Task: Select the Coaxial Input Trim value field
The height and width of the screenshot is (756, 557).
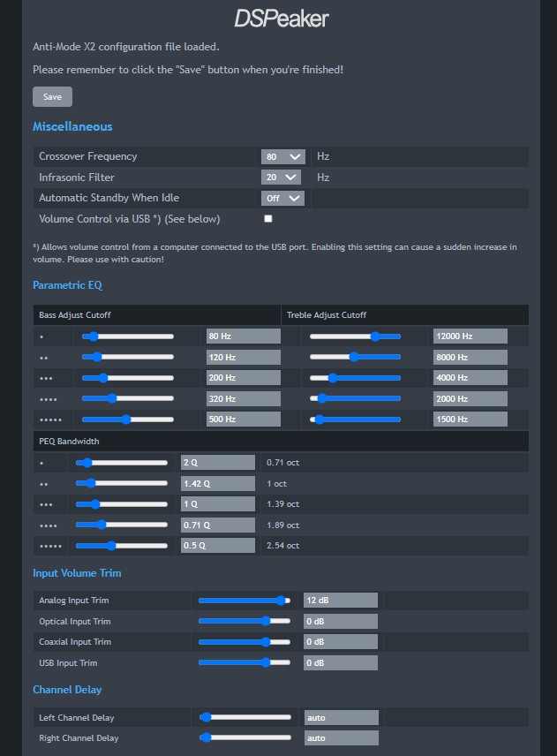Action: (340, 642)
